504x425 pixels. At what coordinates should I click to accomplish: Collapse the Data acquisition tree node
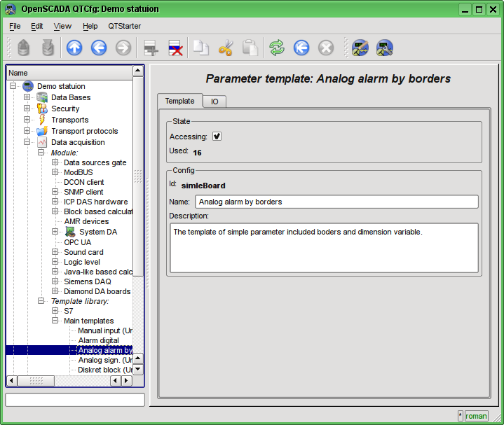27,142
